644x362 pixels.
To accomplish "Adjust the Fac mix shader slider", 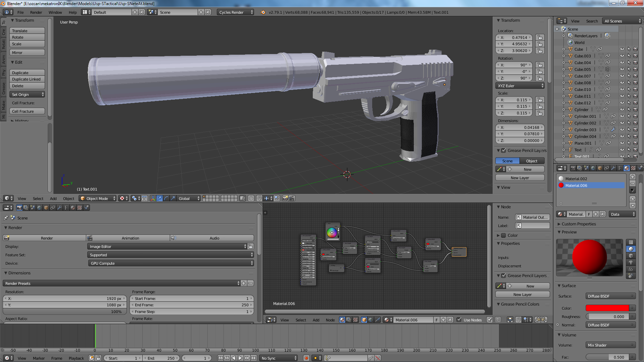I will coord(608,357).
